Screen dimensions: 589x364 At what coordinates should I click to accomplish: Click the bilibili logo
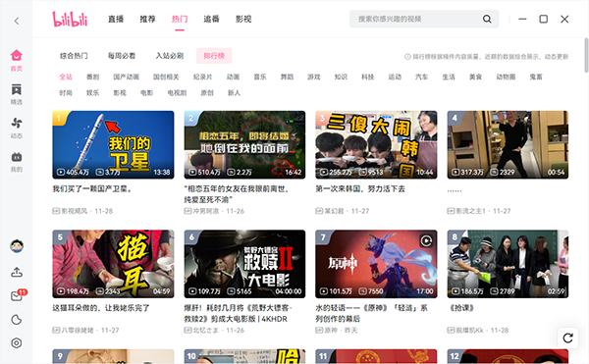(70, 20)
